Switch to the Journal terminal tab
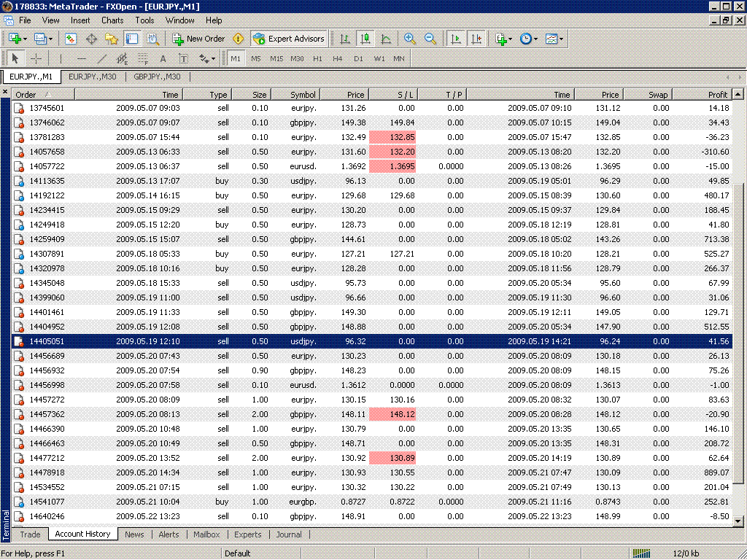The width and height of the screenshot is (747, 560). [289, 534]
